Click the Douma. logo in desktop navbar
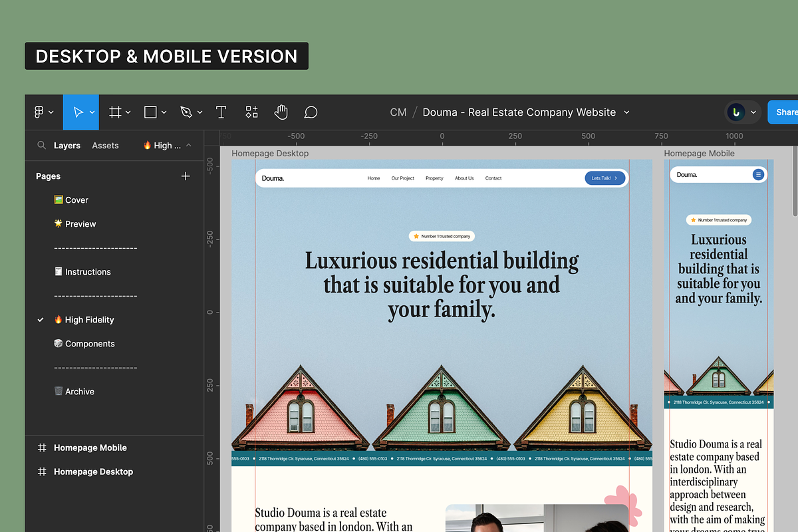798x532 pixels. [273, 178]
